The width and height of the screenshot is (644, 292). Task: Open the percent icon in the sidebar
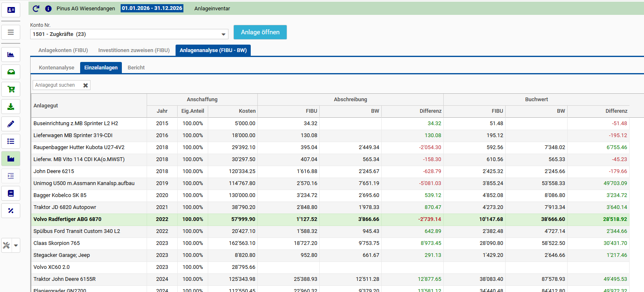(11, 211)
